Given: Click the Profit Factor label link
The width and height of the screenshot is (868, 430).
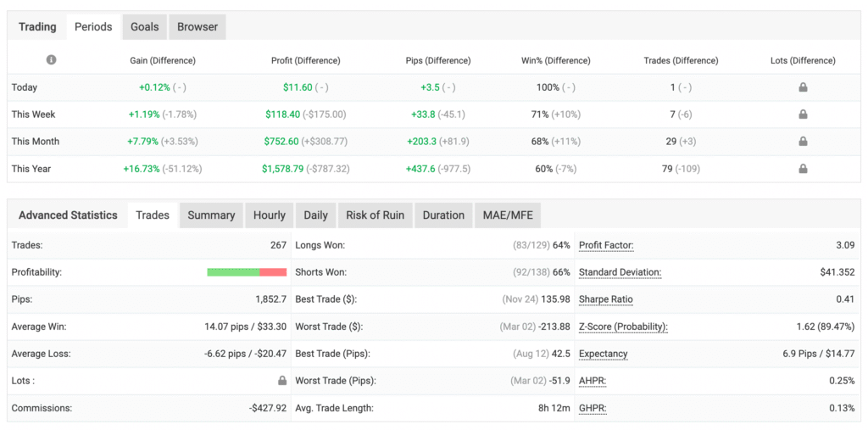Looking at the screenshot, I should [606, 245].
